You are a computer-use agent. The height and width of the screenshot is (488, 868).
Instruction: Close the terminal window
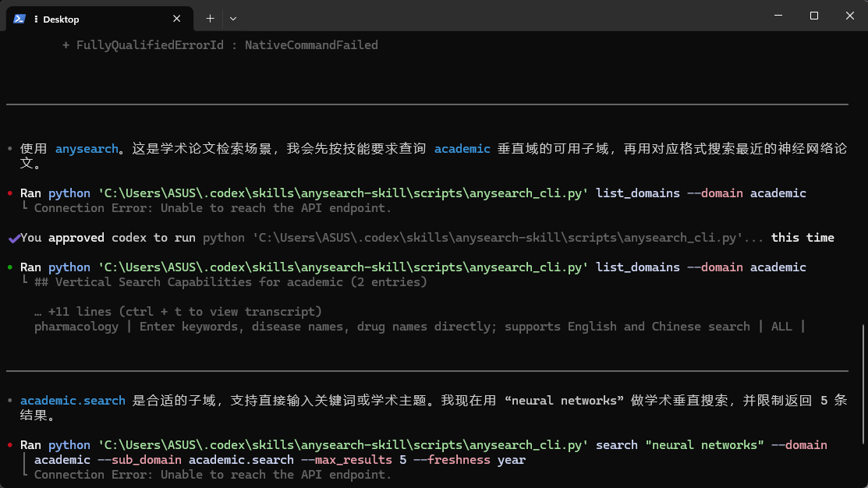coord(850,16)
